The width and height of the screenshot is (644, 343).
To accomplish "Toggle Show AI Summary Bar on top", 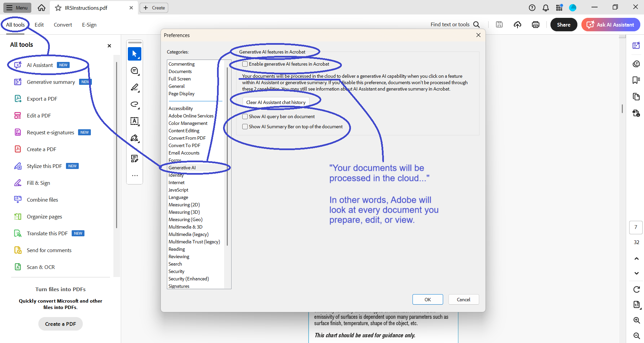I will point(245,127).
